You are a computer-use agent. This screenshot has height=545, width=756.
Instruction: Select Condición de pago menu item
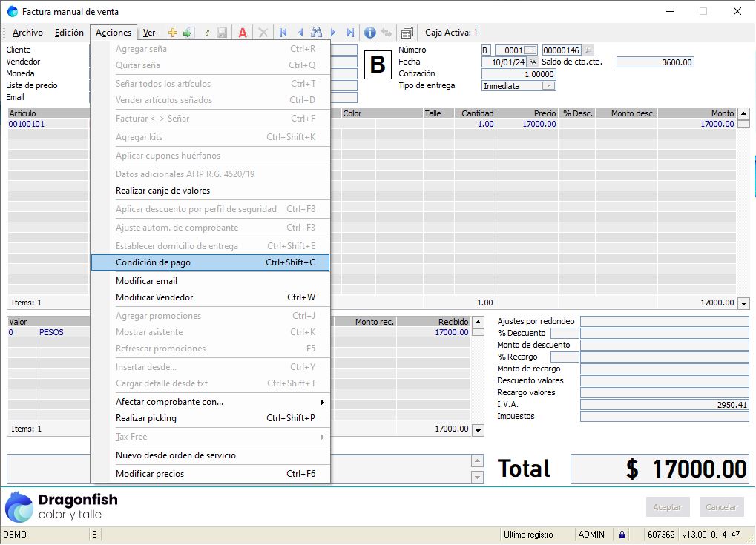coord(210,262)
